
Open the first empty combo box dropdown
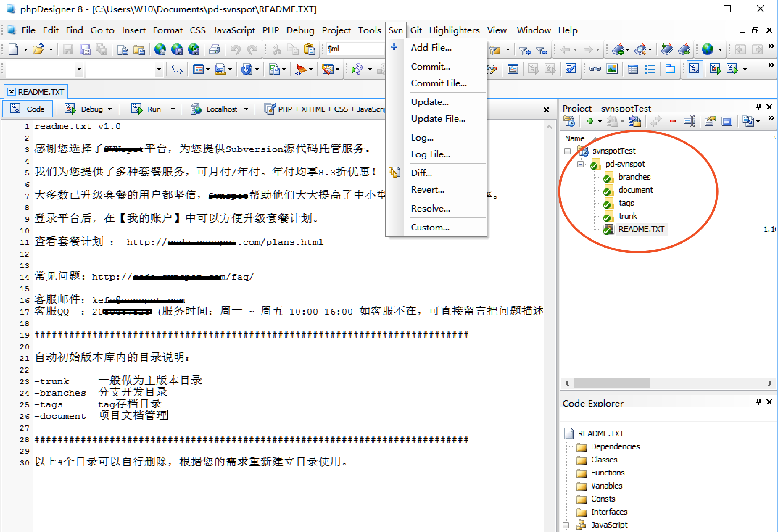79,69
